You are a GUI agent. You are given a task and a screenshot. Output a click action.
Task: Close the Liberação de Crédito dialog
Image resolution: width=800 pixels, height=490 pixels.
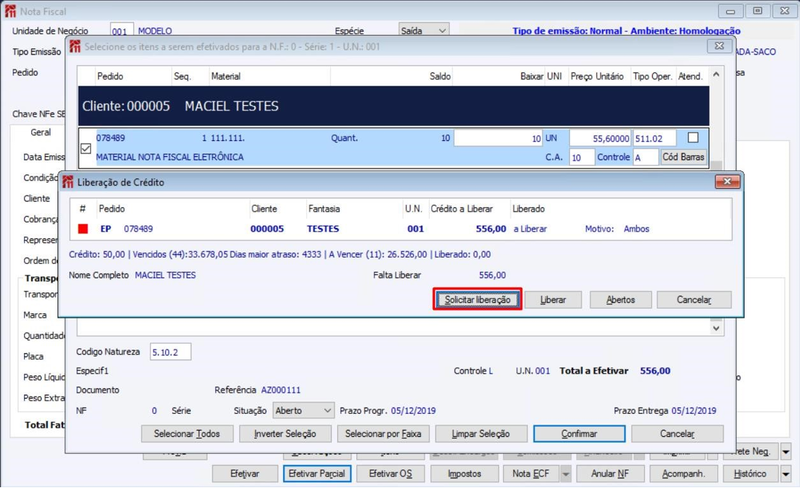pyautogui.click(x=728, y=182)
